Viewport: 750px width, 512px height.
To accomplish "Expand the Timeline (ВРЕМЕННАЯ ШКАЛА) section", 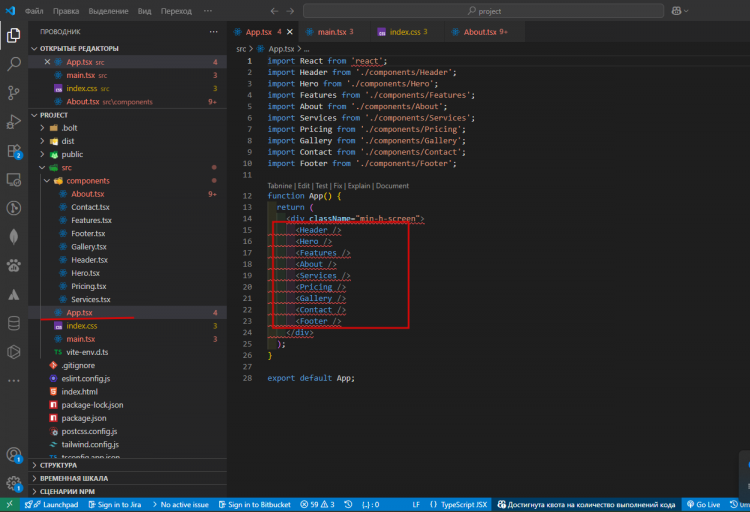I will point(34,478).
